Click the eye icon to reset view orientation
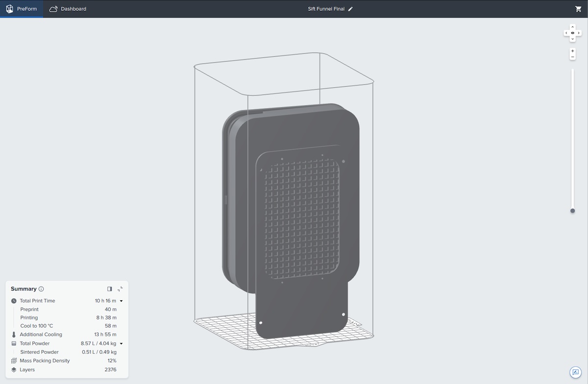Image resolution: width=588 pixels, height=384 pixels. [x=572, y=33]
